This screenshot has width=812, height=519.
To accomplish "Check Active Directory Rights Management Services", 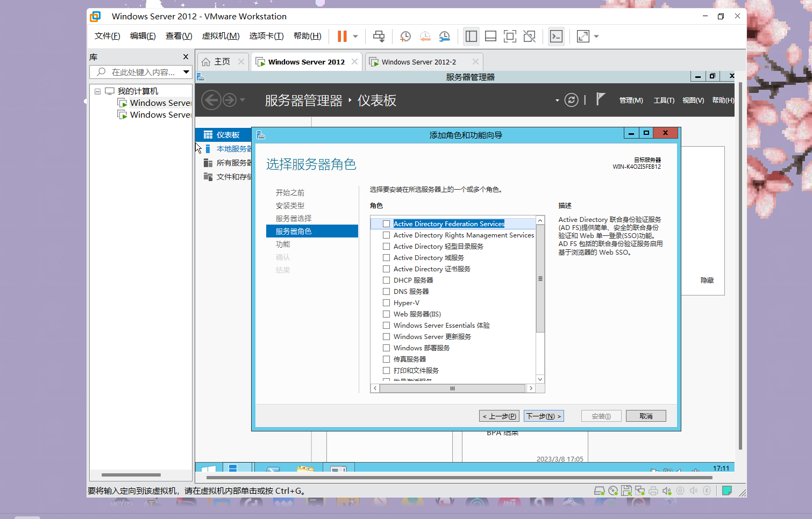I will (386, 235).
